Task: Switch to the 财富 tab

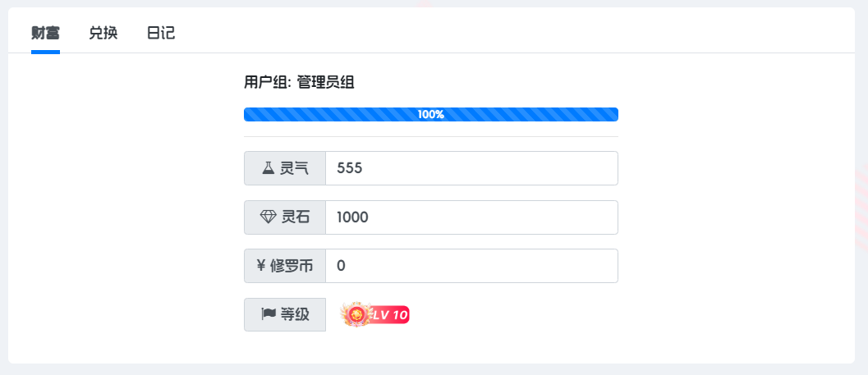Action: pyautogui.click(x=45, y=33)
